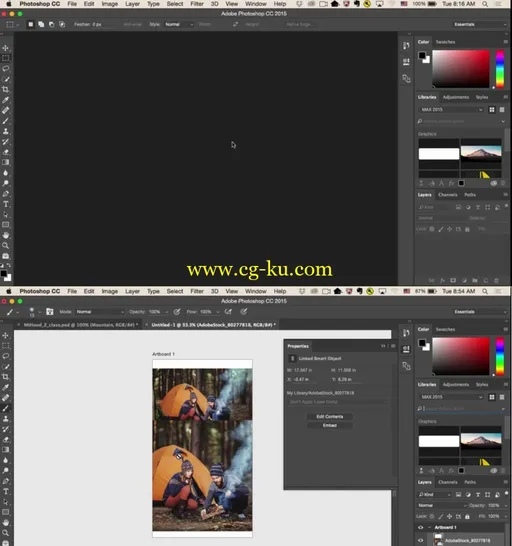The image size is (512, 546).
Task: Click the Libraries search field in the Artboard window
Action: click(460, 408)
